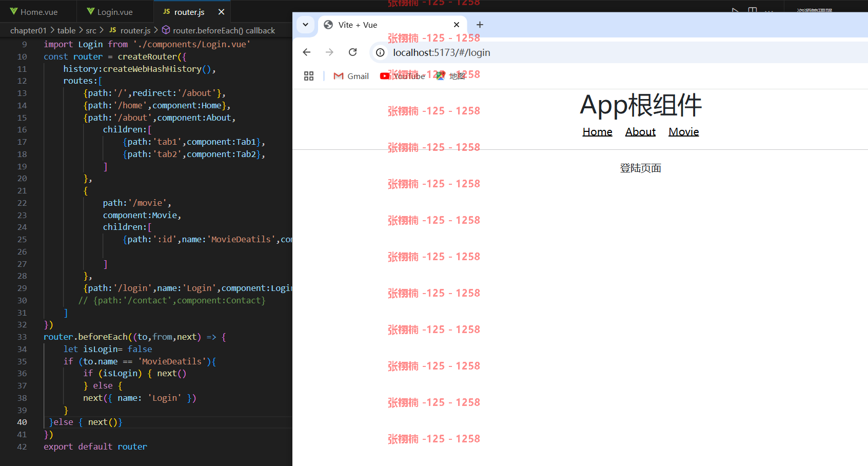This screenshot has height=466, width=868.
Task: Click line number 15 in the gutter
Action: click(x=22, y=118)
